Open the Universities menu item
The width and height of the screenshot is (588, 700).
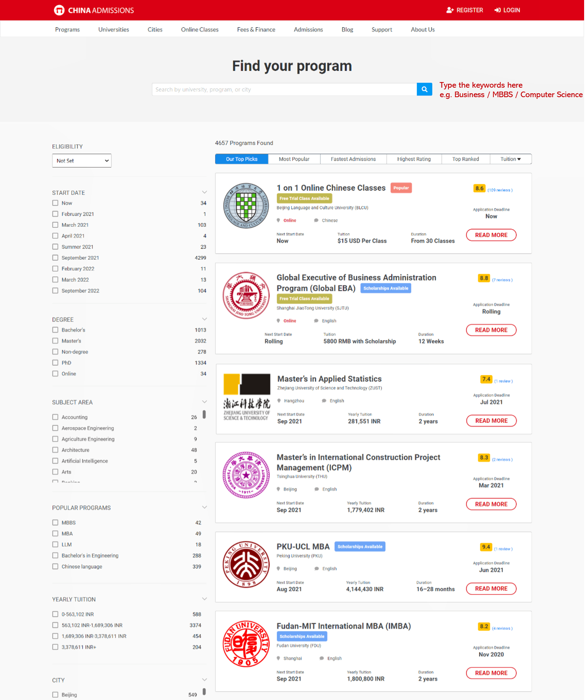click(x=114, y=29)
